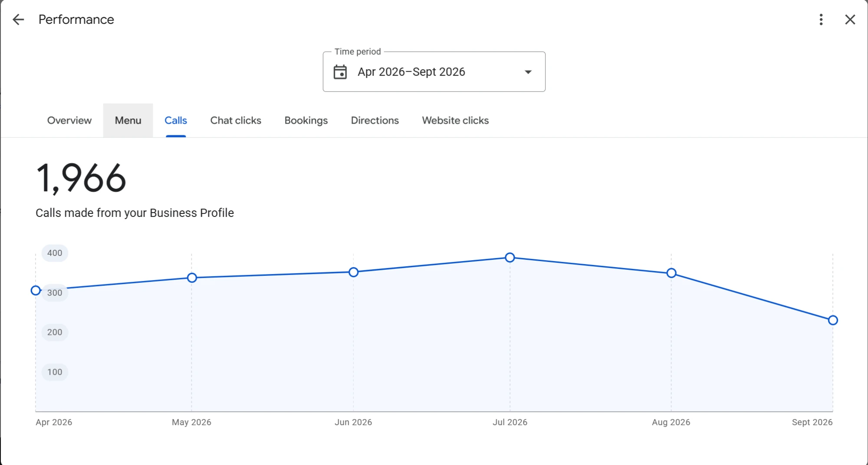Click the calendar icon in Time period
868x465 pixels.
click(x=340, y=72)
